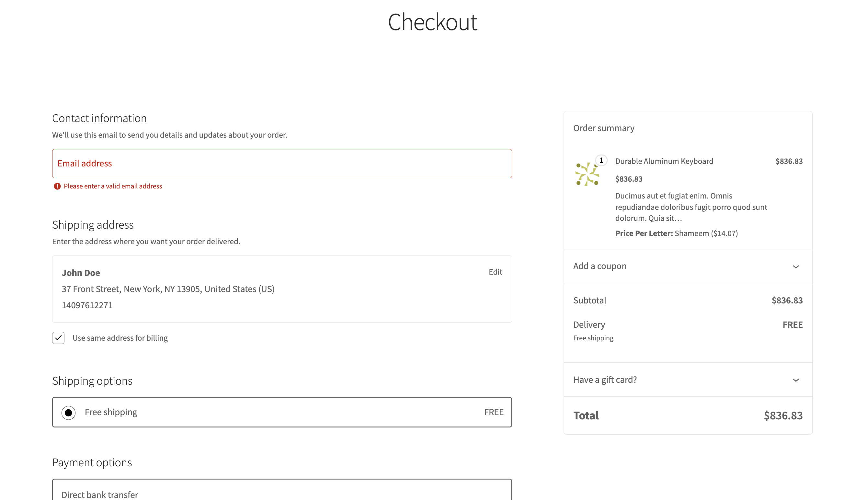This screenshot has width=868, height=500.
Task: Click the quantity badge on product image
Action: pyautogui.click(x=601, y=160)
